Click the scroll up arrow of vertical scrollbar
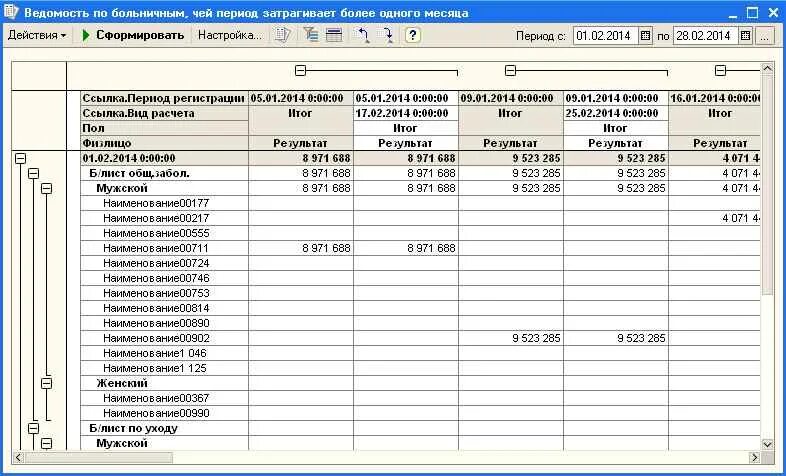Image resolution: width=786 pixels, height=476 pixels. pyautogui.click(x=767, y=68)
